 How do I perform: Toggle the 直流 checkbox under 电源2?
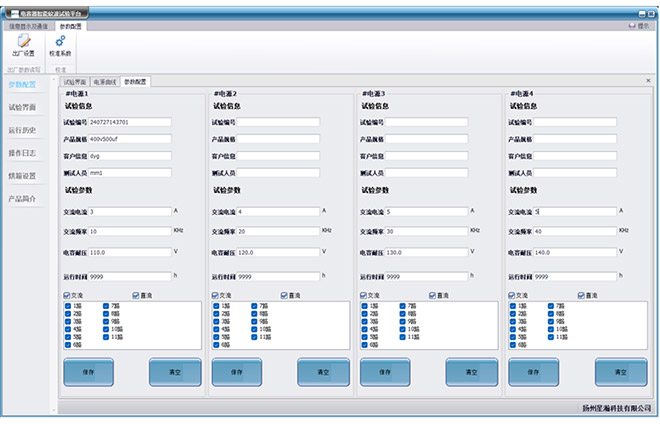[284, 295]
